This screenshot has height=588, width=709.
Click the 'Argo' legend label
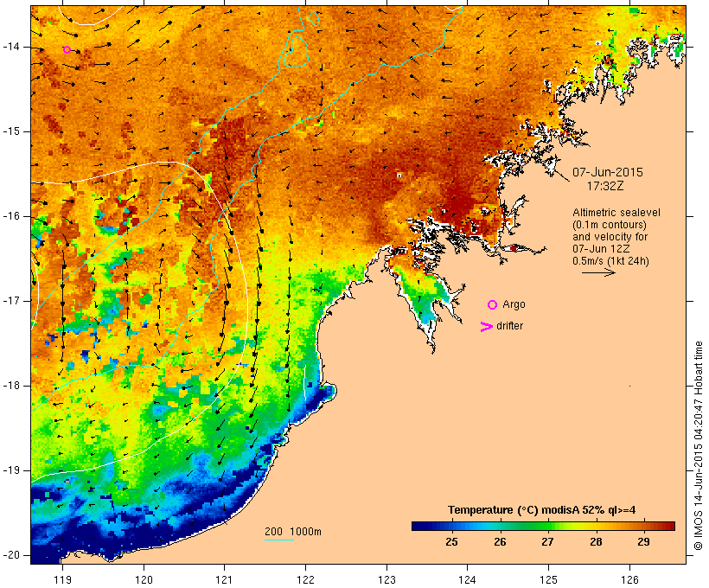tap(514, 304)
